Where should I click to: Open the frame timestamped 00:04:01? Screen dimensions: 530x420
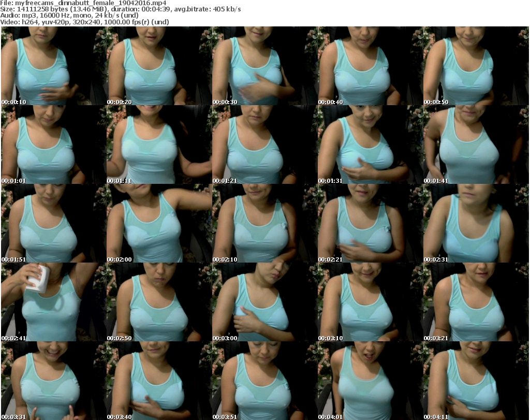tap(371, 381)
